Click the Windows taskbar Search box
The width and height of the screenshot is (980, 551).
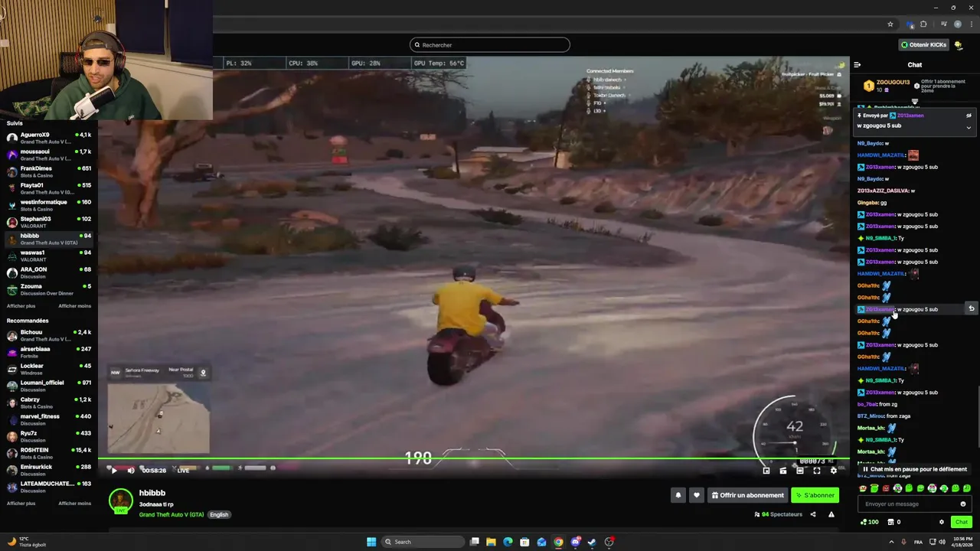tap(424, 542)
